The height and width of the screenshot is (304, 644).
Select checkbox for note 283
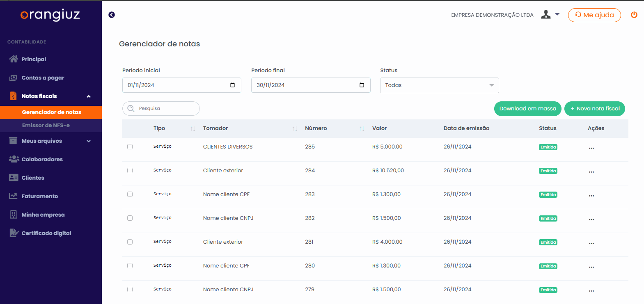coord(130,194)
